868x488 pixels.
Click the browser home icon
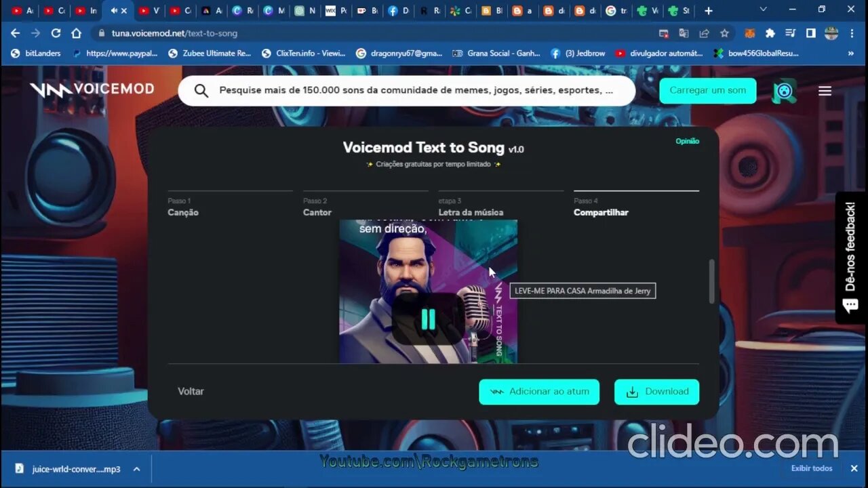click(76, 33)
